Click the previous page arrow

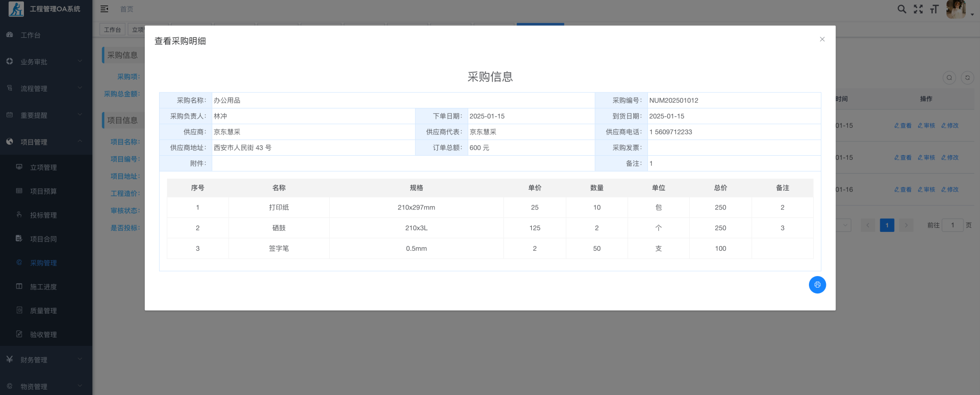click(x=868, y=225)
